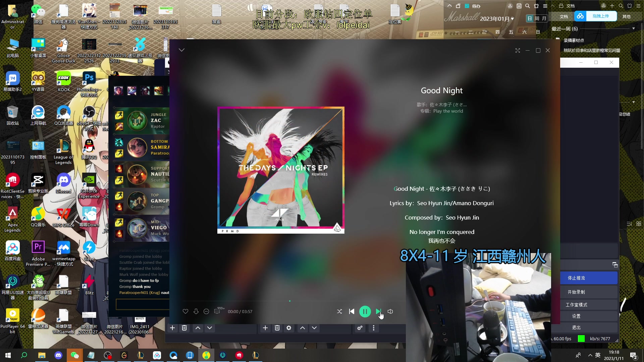
Task: Open the volume control speaker icon
Action: pyautogui.click(x=390, y=311)
